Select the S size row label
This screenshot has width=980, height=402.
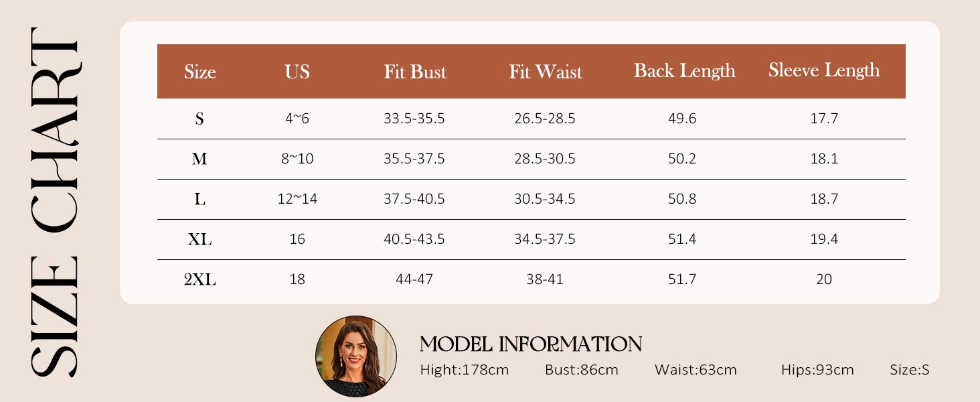coord(199,119)
